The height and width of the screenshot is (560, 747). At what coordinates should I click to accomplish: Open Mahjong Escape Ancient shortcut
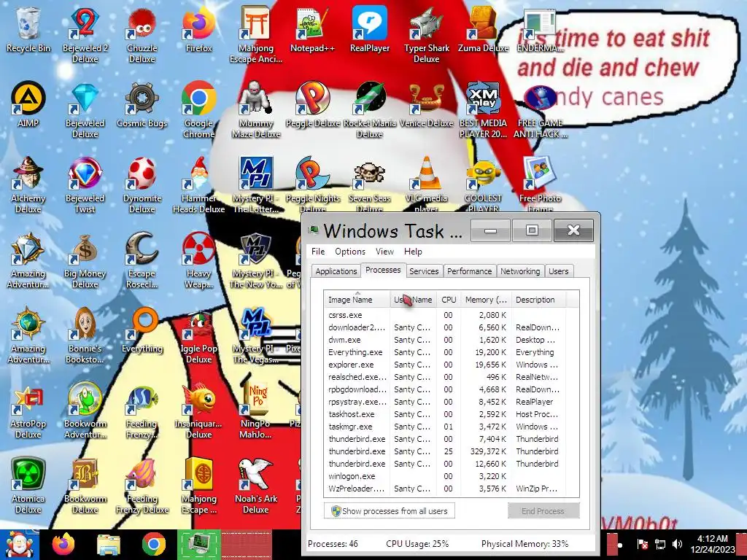256,35
